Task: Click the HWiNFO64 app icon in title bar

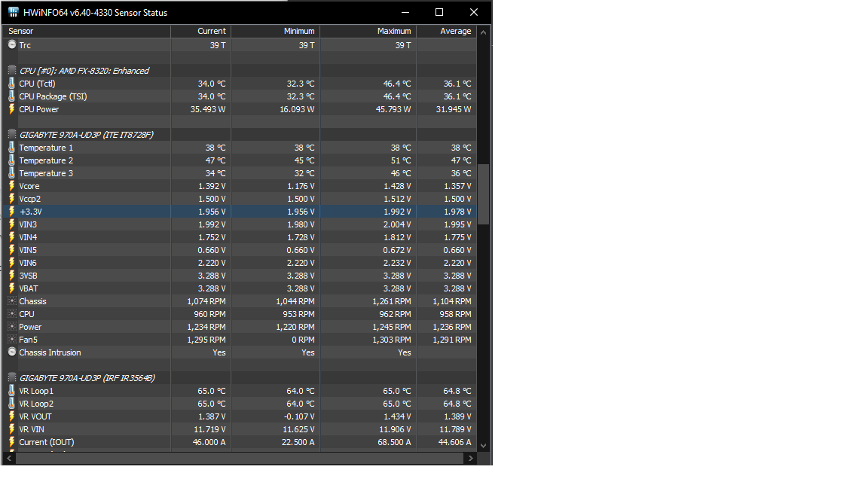Action: [14, 12]
